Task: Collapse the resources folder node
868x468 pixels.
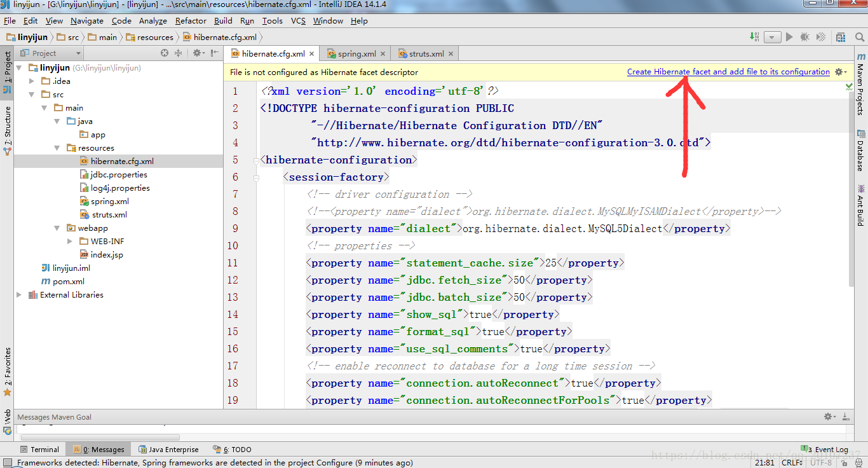Action: 57,148
